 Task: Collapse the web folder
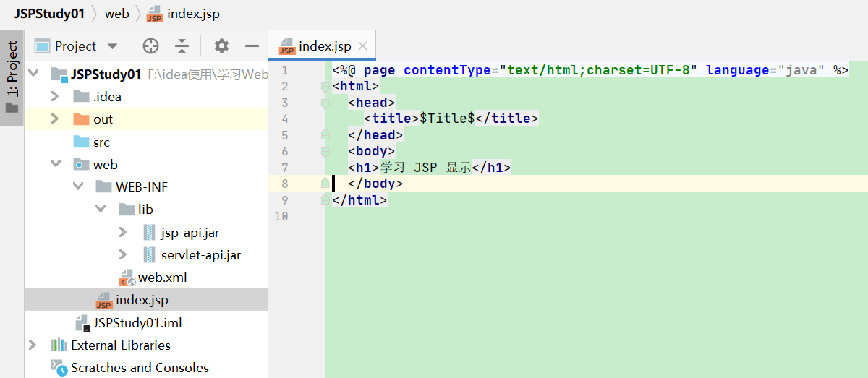coord(55,164)
